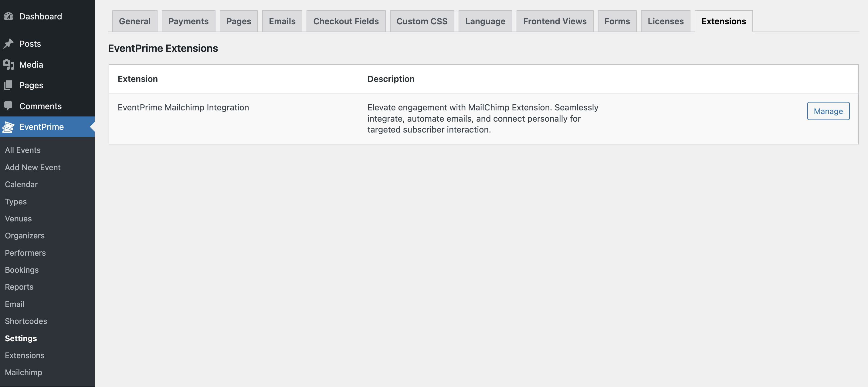
Task: Open Venues under EventPrime
Action: [x=18, y=219]
